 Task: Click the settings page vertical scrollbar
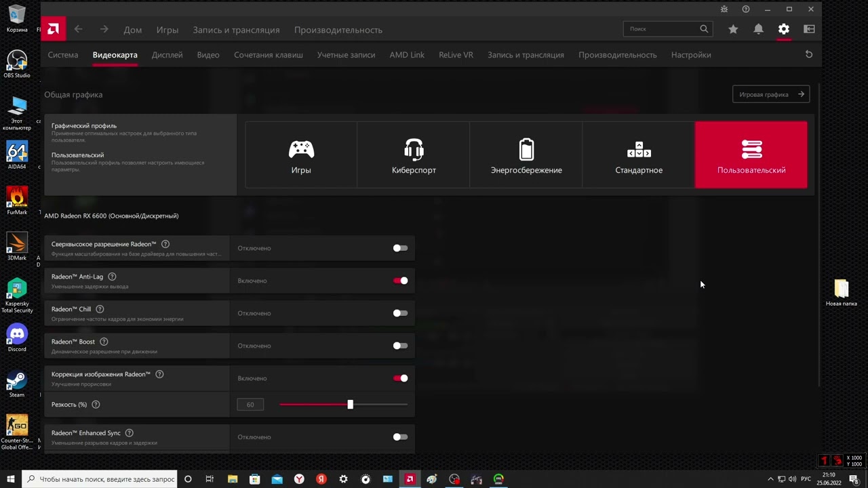[x=819, y=236]
